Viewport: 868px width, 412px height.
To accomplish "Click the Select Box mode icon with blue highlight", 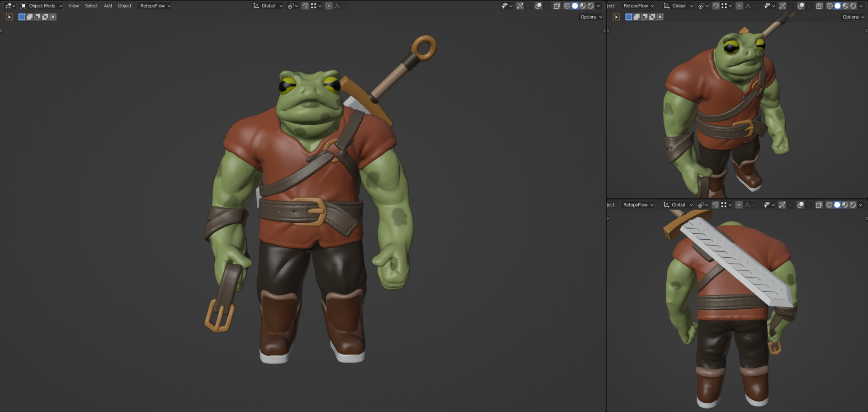I will (21, 16).
